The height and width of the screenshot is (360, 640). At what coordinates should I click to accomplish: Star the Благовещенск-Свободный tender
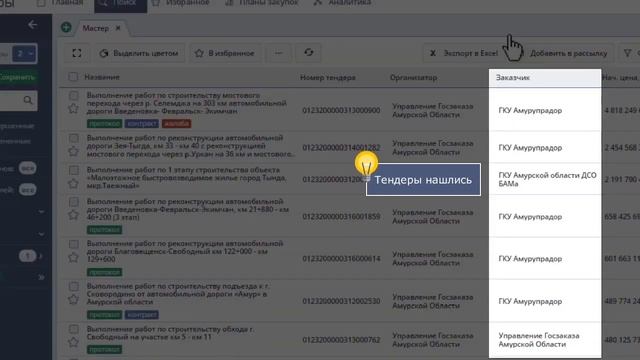pos(73,257)
